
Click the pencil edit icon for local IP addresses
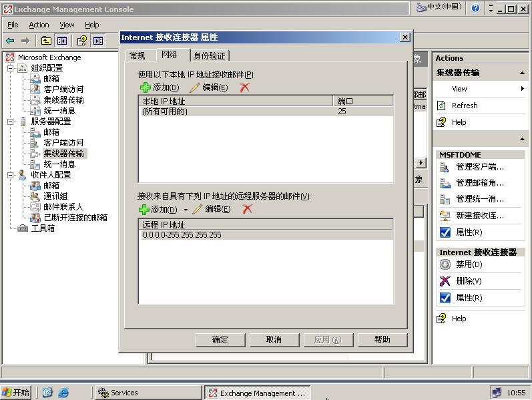(x=195, y=87)
